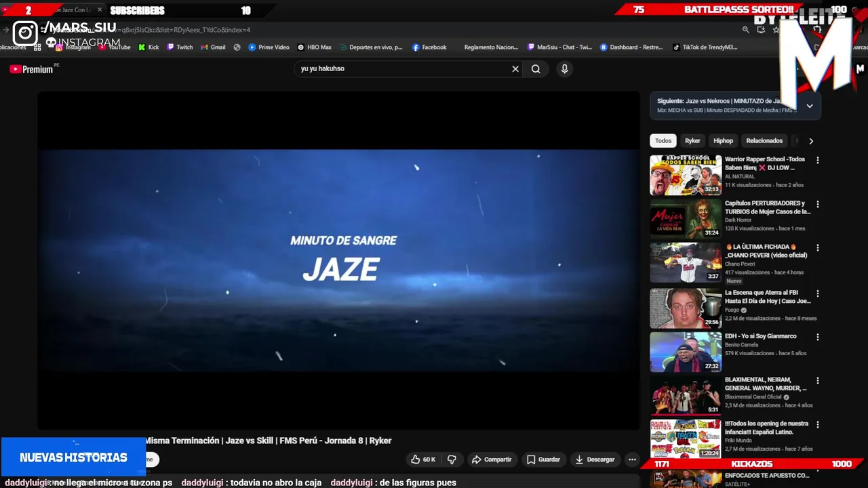Screen dimensions: 868x488
Task: Save the video with Guardar
Action: [x=543, y=460]
